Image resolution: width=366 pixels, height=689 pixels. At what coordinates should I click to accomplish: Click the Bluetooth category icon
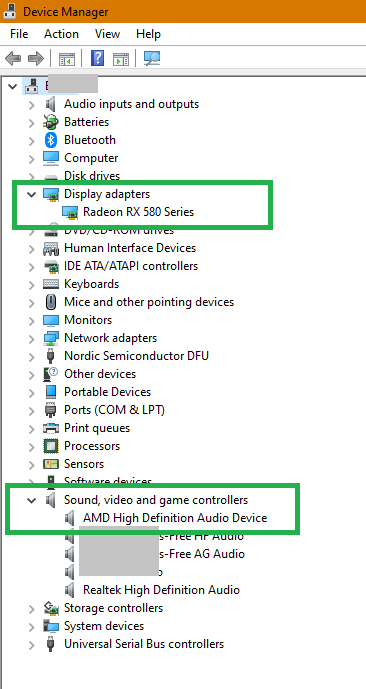click(x=51, y=140)
